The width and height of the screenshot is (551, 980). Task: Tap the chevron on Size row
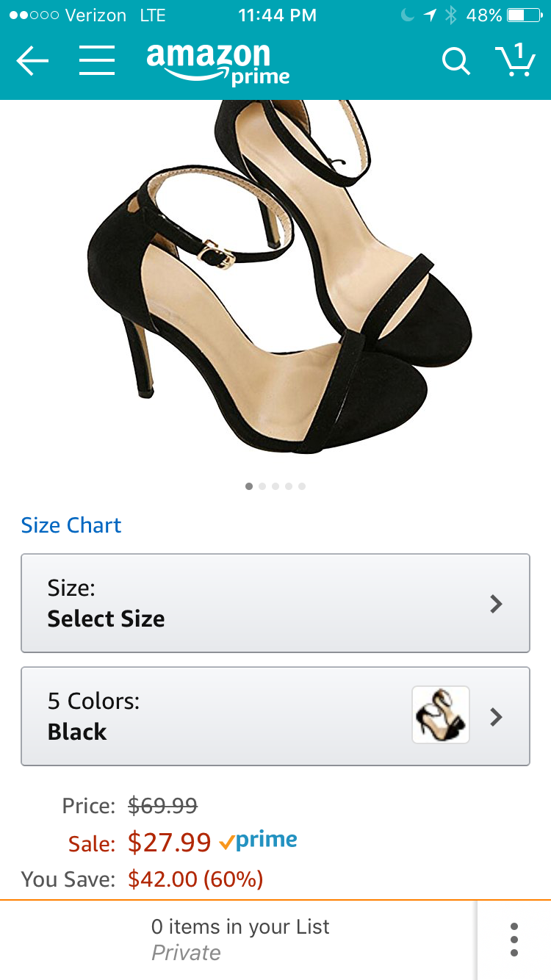pyautogui.click(x=497, y=604)
